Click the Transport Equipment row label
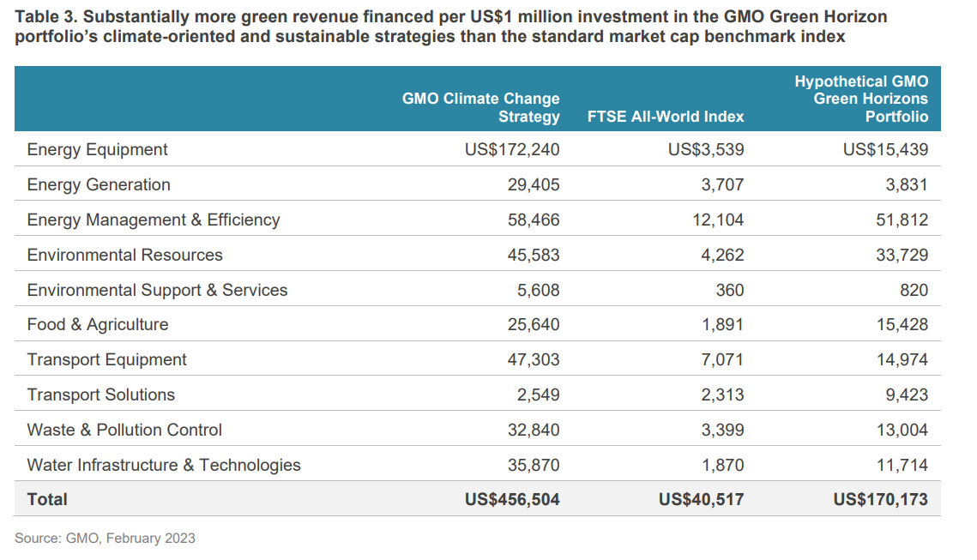Viewport: 977px width, 560px height. pos(106,360)
